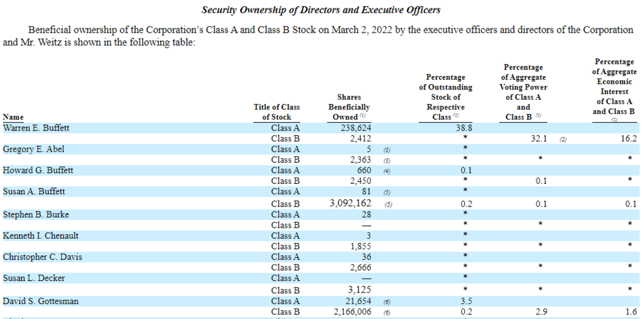
Task: Click the Shares Beneficially Owned column header
Action: (349, 107)
